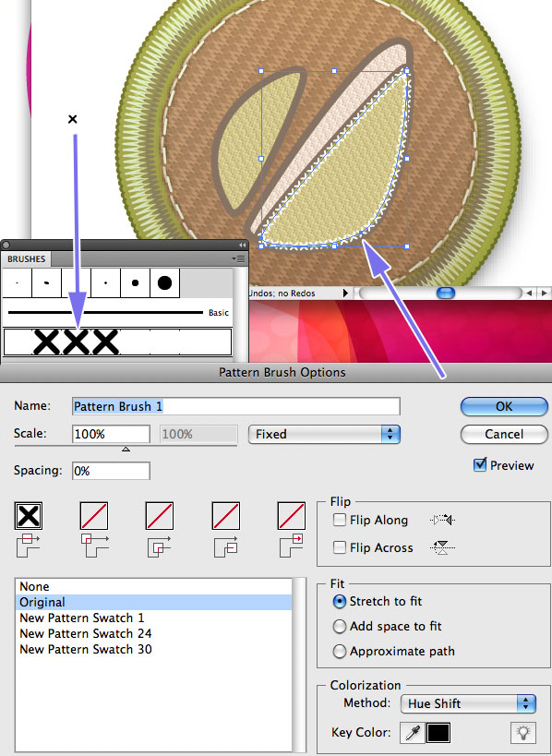
Task: Choose New Pattern Swatch 1
Action: 153,618
